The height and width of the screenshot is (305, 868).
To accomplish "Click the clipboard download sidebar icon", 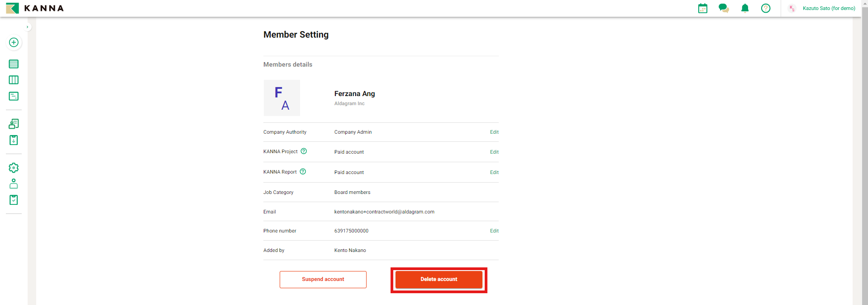I will [14, 140].
